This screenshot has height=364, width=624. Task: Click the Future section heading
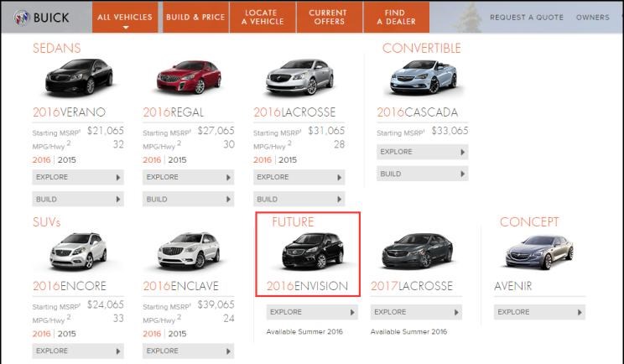tap(293, 222)
